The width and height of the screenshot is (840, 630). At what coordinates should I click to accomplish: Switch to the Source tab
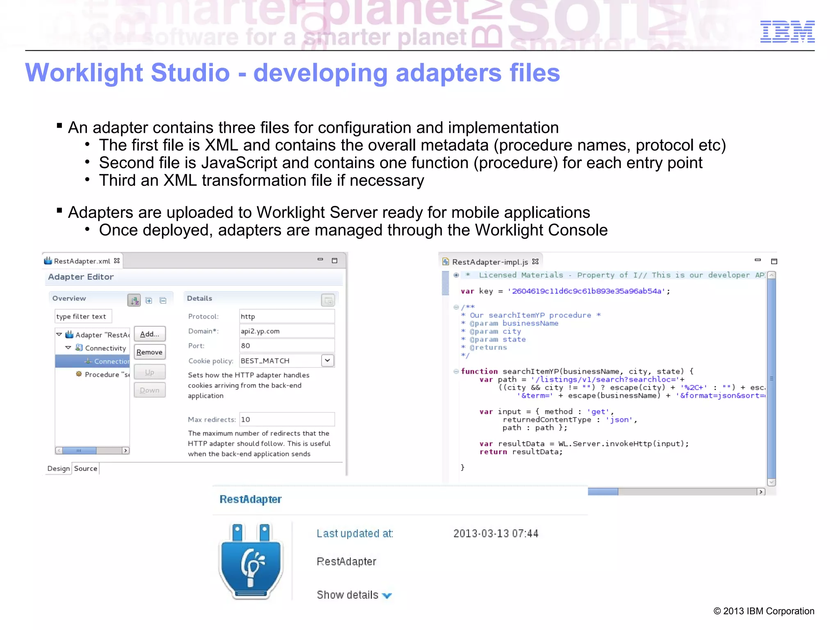click(86, 468)
